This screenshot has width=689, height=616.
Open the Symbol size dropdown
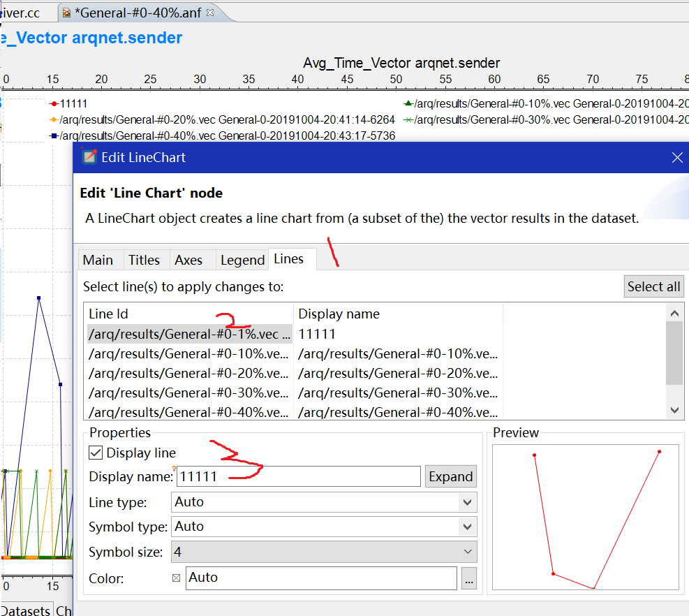(324, 552)
